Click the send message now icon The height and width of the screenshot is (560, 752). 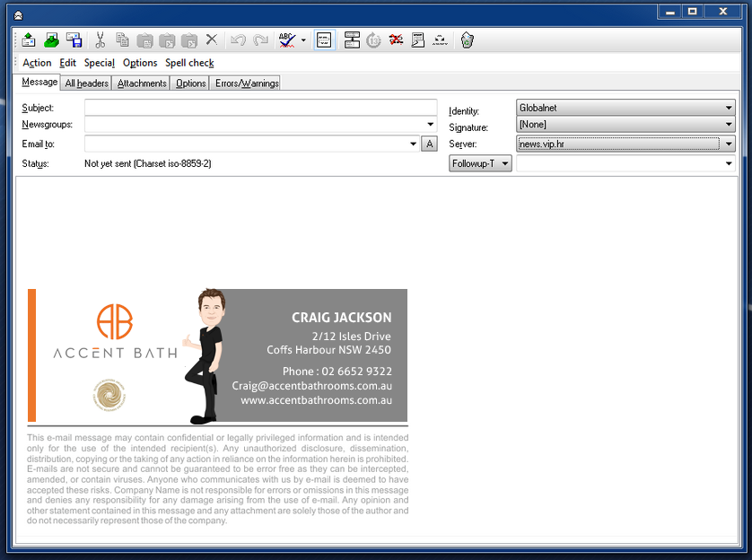tap(29, 40)
